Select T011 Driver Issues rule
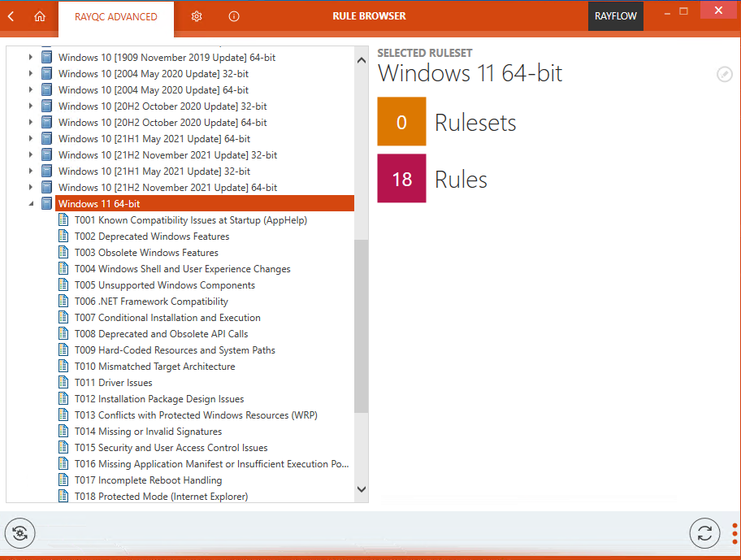741x560 pixels. pos(114,383)
